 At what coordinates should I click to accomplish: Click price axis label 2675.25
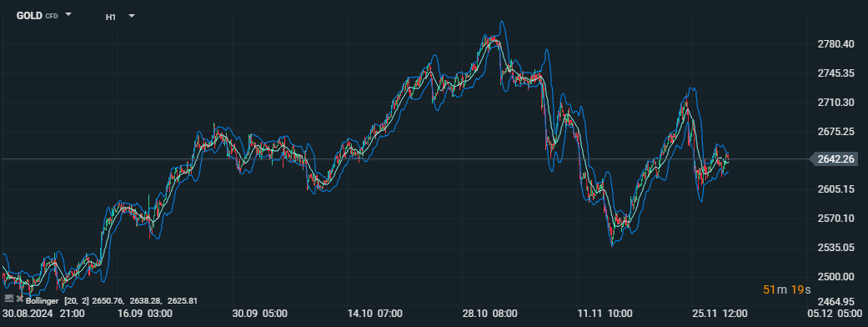point(835,131)
